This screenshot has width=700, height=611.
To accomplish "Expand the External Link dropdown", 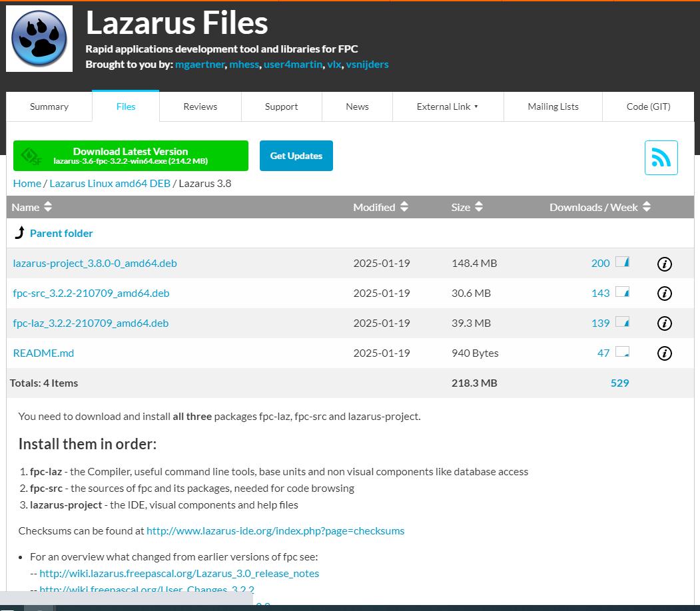I will 448,106.
